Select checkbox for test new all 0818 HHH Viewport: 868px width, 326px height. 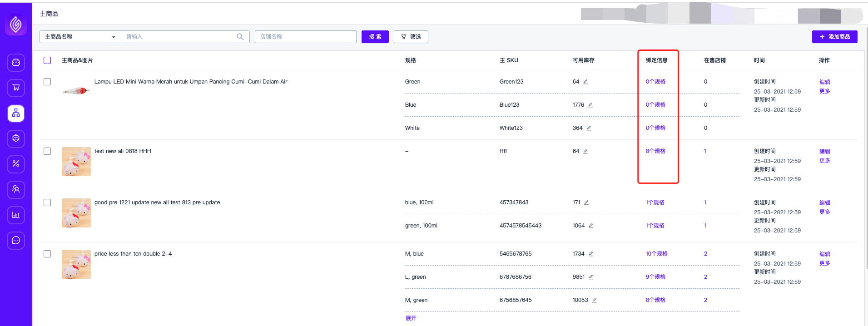[x=47, y=151]
